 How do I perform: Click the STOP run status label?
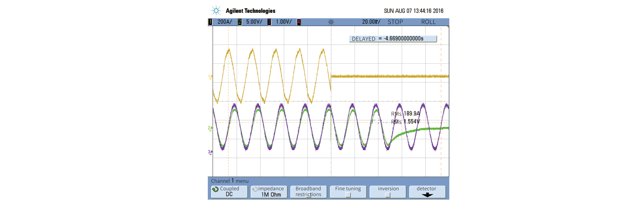point(395,22)
